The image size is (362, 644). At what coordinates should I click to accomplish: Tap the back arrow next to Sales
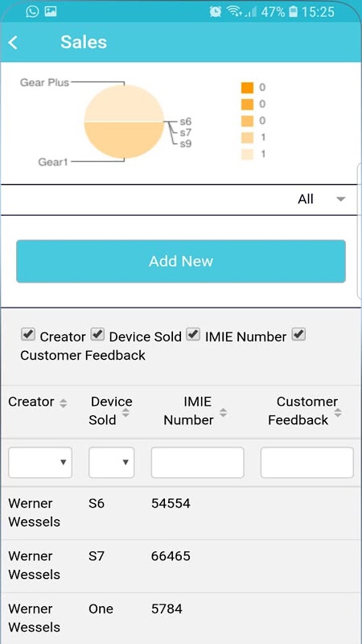(x=13, y=43)
